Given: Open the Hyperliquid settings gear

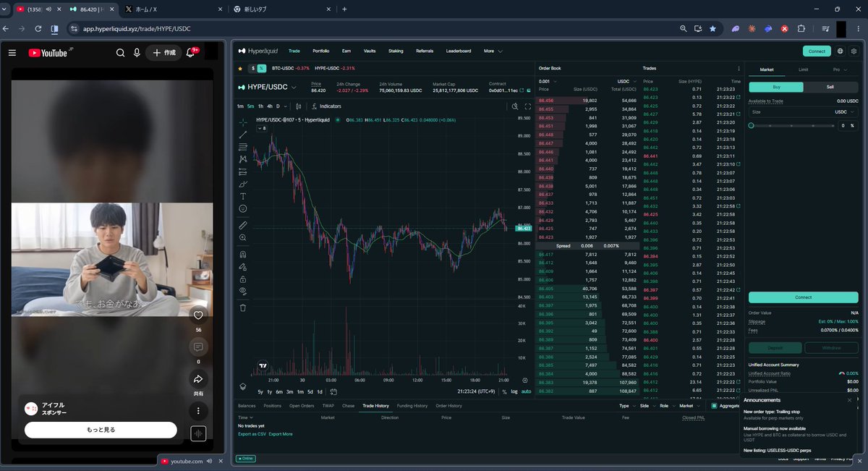Looking at the screenshot, I should [854, 51].
